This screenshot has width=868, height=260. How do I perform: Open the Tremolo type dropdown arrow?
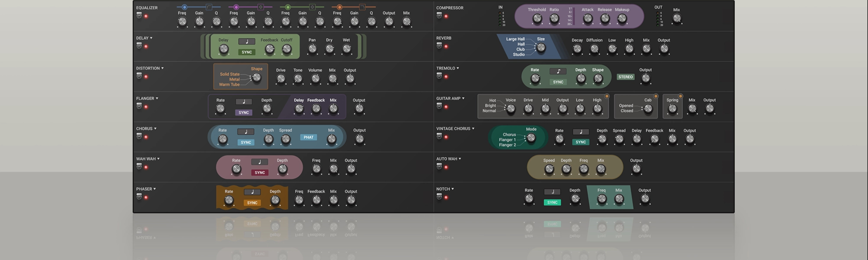click(x=457, y=68)
